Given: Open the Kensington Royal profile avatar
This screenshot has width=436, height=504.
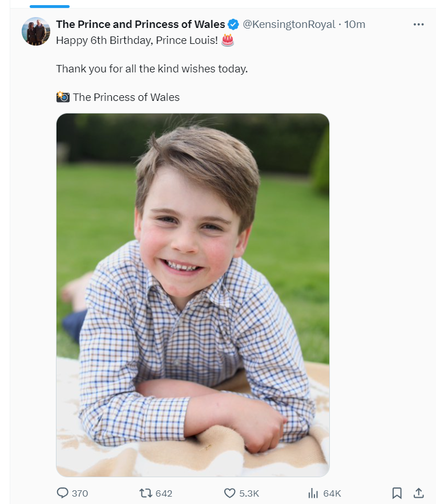Looking at the screenshot, I should point(36,31).
